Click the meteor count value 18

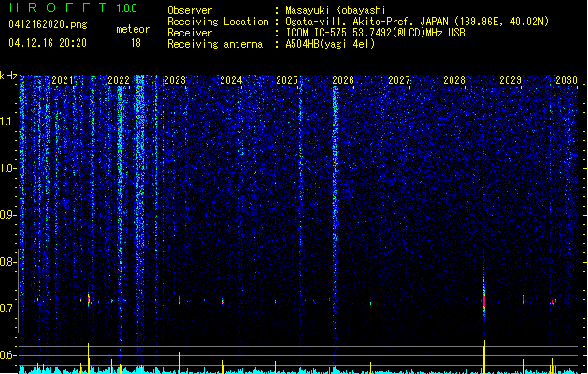click(x=136, y=43)
